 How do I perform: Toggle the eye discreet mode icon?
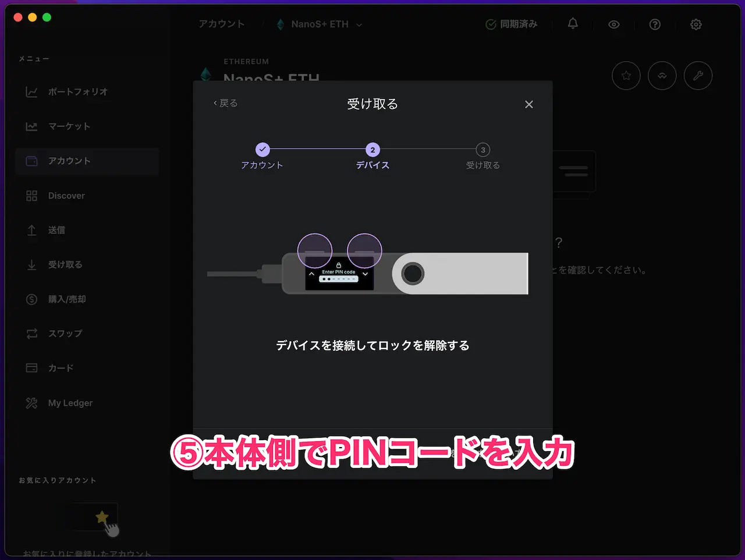tap(614, 24)
